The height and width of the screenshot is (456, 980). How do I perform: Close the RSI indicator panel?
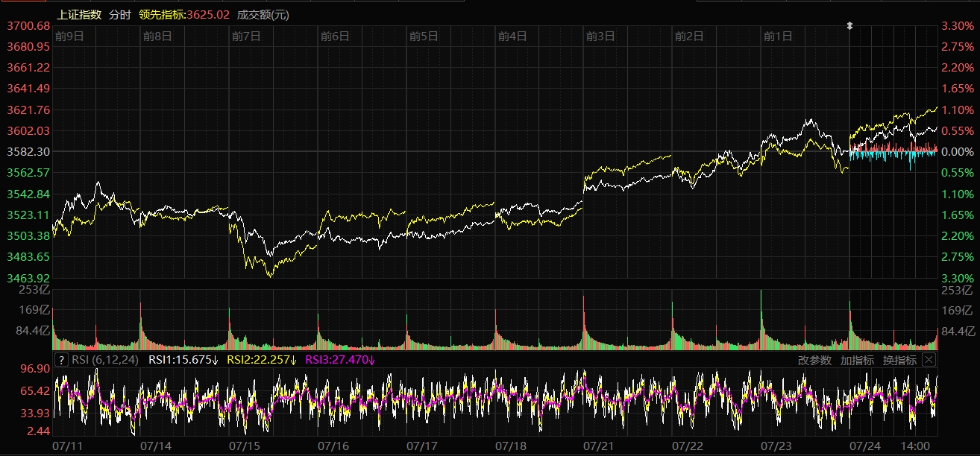point(928,360)
